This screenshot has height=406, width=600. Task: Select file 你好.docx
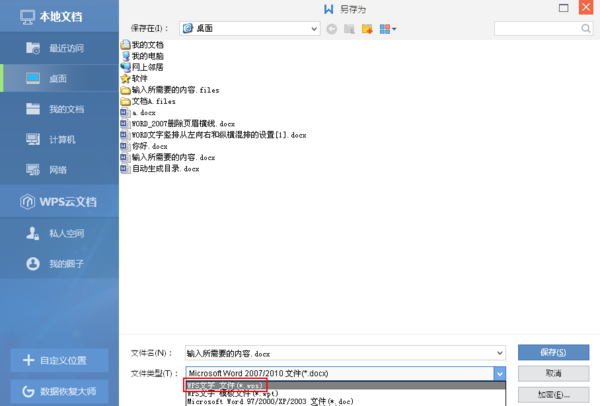[x=144, y=146]
